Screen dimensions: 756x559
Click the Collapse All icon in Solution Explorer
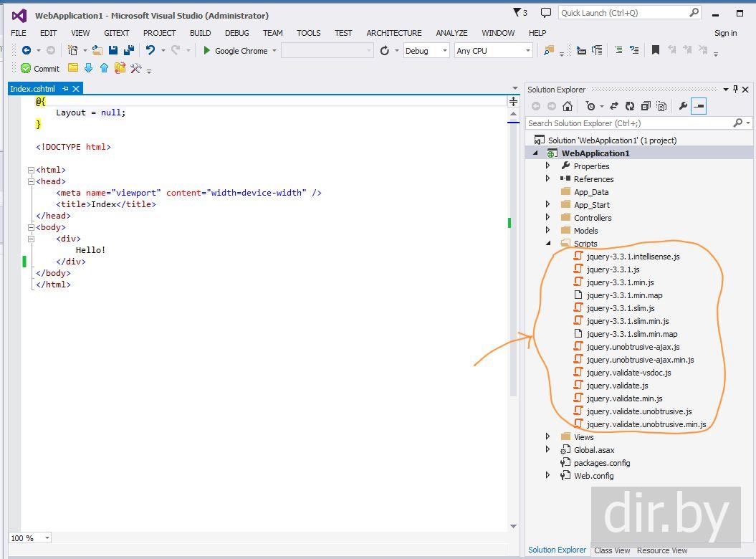[x=645, y=106]
